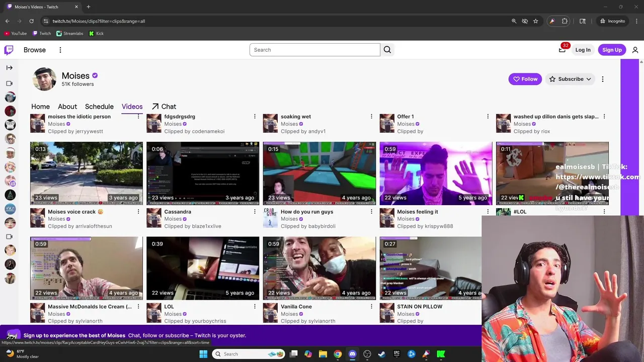Open options for 'Massive McDonalds Ice Cream' clip
Viewport: 644px width, 362px height.
click(138, 306)
